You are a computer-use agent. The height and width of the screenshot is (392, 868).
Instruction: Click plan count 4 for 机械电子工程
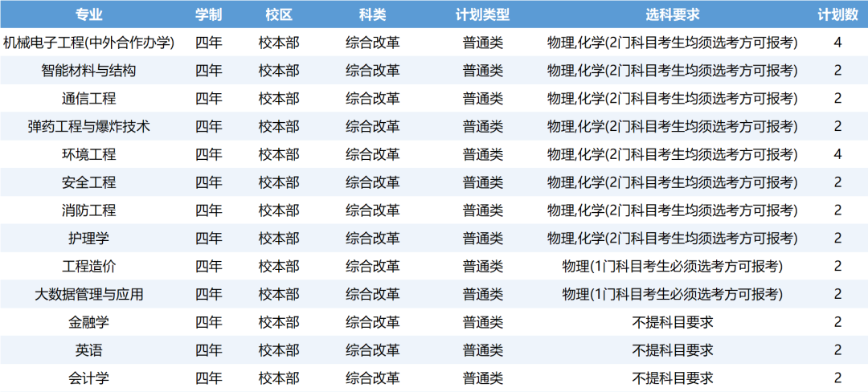[x=838, y=42]
